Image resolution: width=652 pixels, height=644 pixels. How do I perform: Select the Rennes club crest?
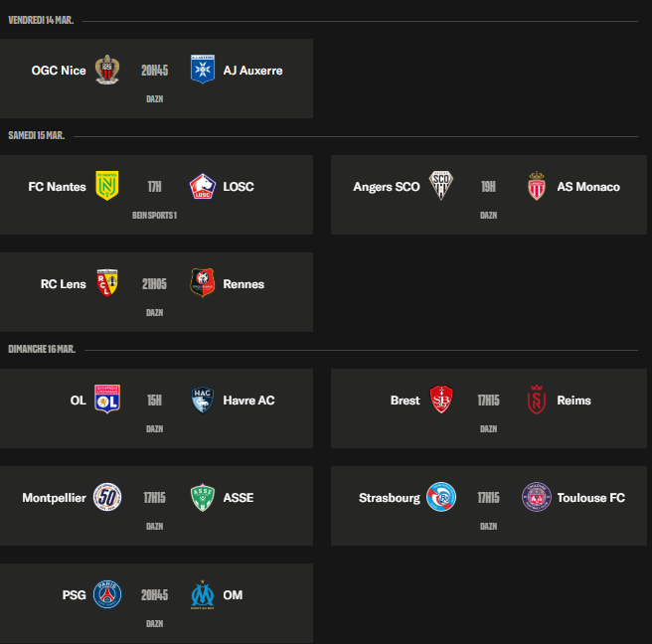pos(203,283)
